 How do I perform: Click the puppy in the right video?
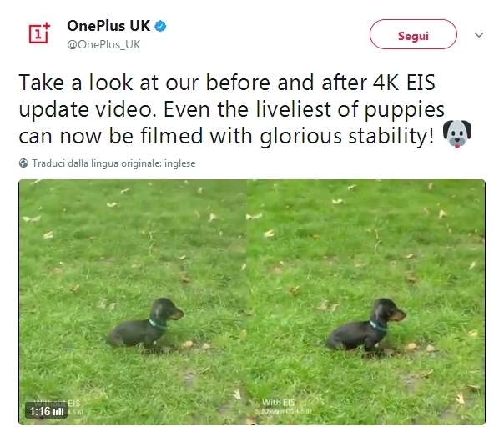tap(366, 324)
